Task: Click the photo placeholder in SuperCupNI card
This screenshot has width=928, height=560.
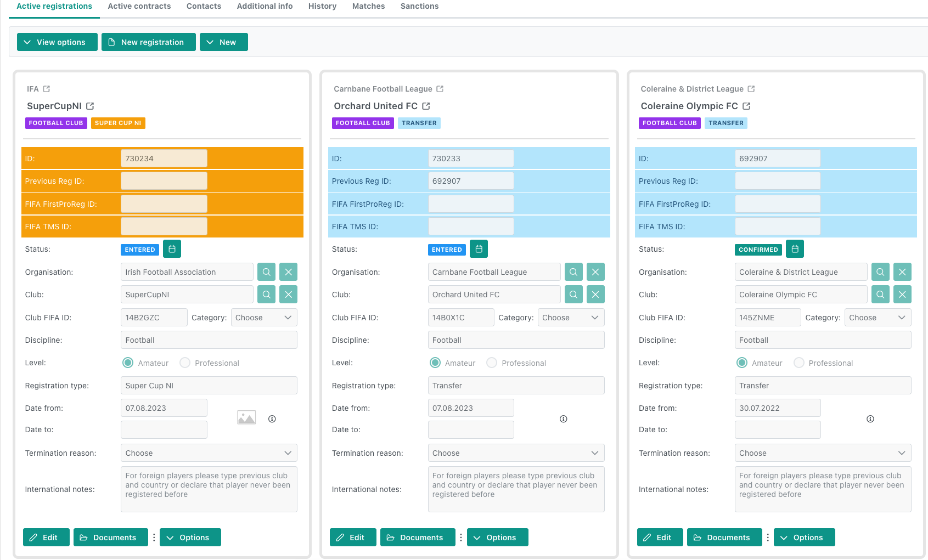Action: click(246, 418)
